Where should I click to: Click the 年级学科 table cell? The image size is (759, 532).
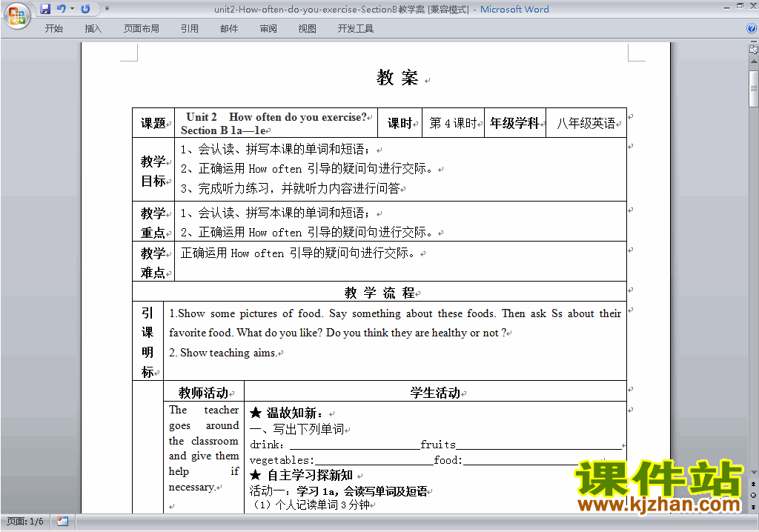tap(514, 124)
